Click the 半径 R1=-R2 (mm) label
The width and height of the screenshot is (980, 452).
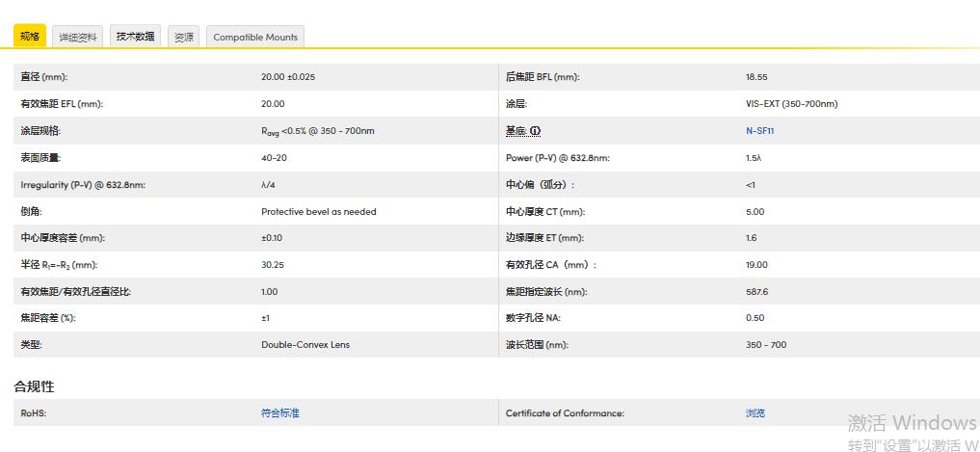point(59,264)
